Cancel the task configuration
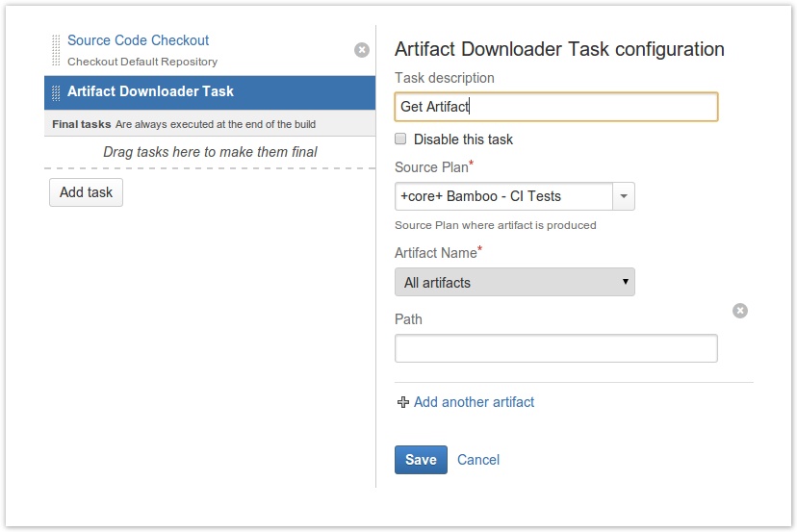 pyautogui.click(x=478, y=460)
